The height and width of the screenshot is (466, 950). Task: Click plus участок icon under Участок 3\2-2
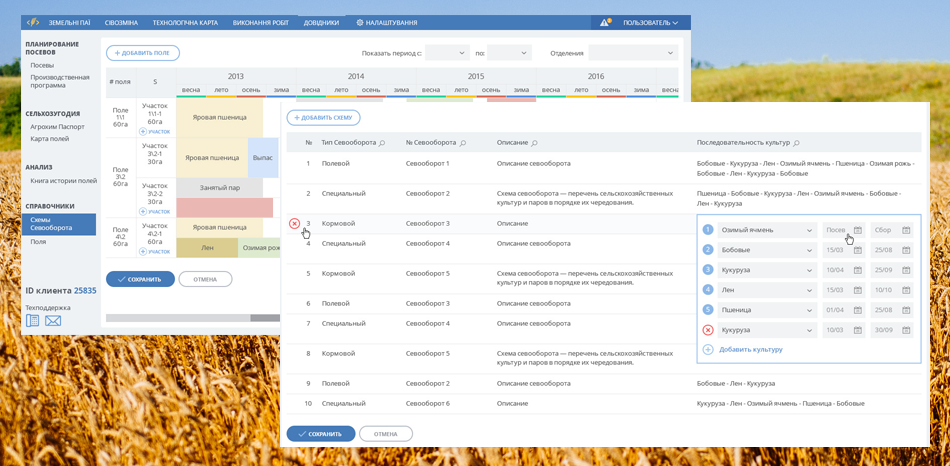coord(143,211)
